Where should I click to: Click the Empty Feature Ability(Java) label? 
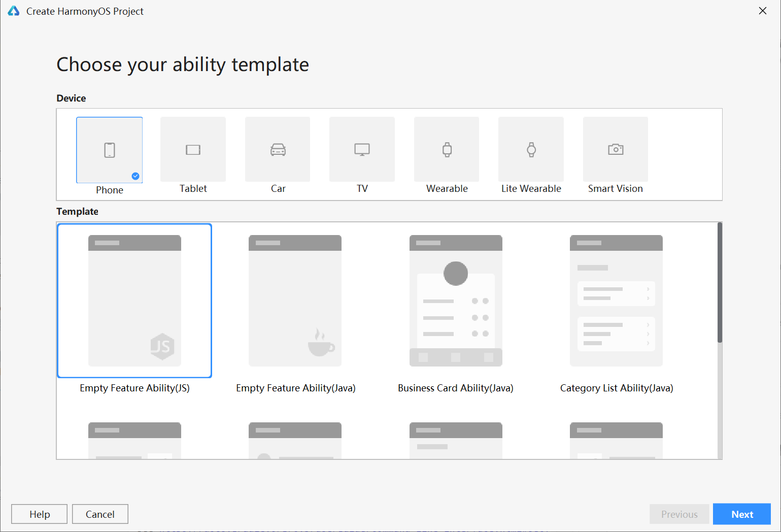tap(296, 388)
